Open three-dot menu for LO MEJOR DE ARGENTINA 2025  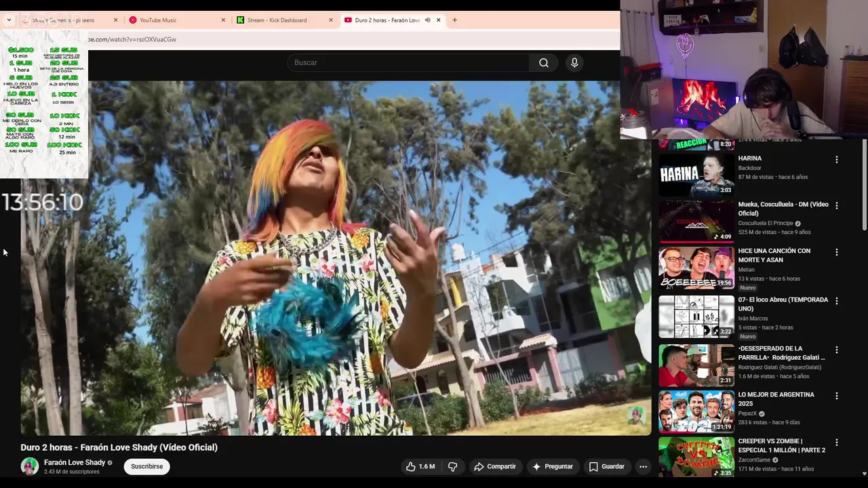[x=836, y=396]
